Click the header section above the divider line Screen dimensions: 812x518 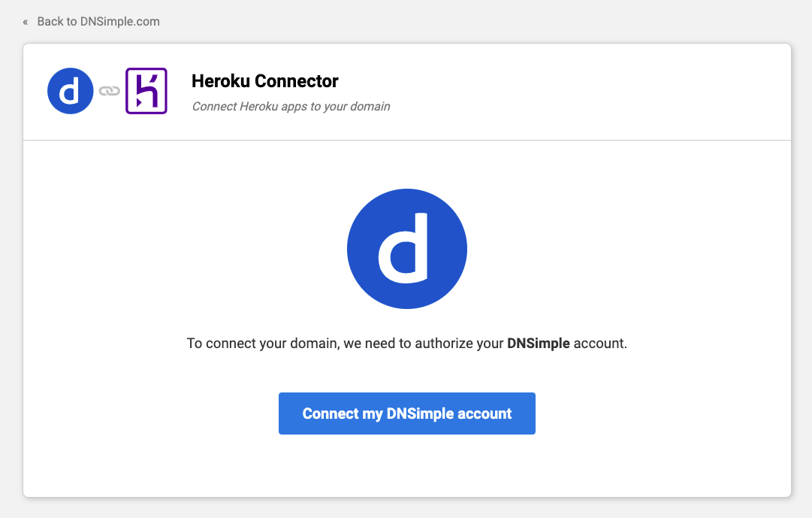[526, 90]
